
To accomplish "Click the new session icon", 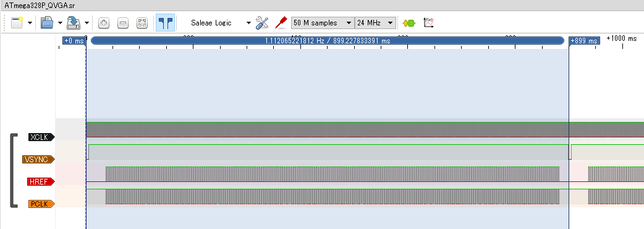I will (17, 23).
